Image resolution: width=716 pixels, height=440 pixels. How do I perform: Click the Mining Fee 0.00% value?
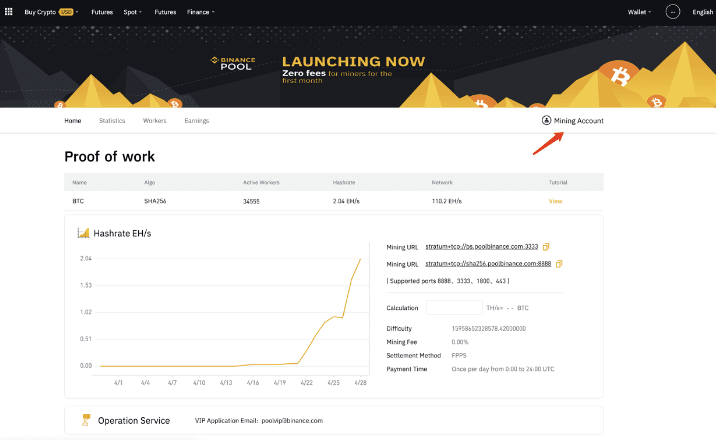pyautogui.click(x=460, y=342)
